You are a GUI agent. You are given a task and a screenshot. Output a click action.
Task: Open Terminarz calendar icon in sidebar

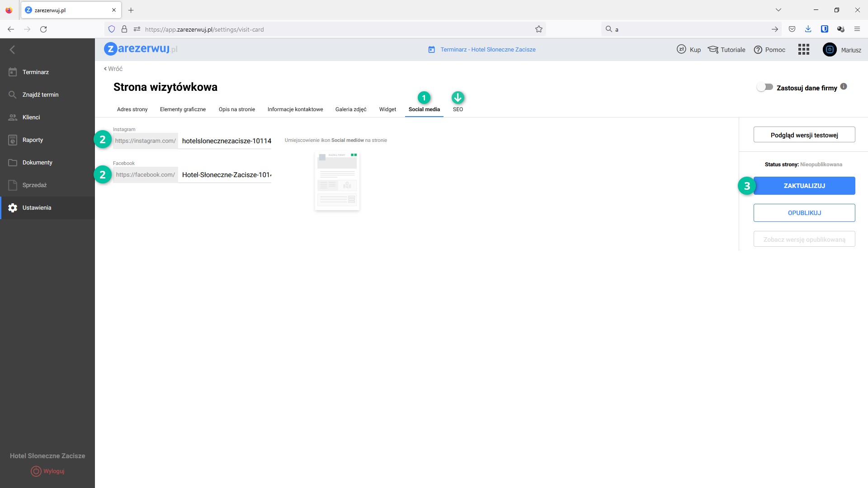tap(13, 72)
